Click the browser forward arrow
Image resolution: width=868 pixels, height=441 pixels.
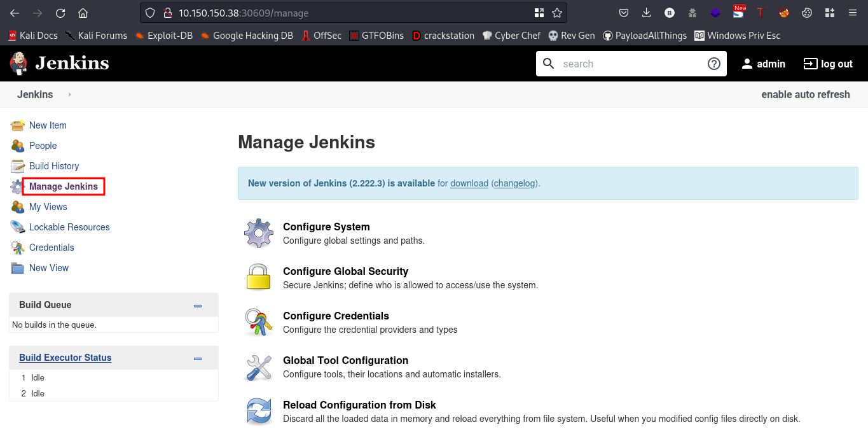[38, 13]
